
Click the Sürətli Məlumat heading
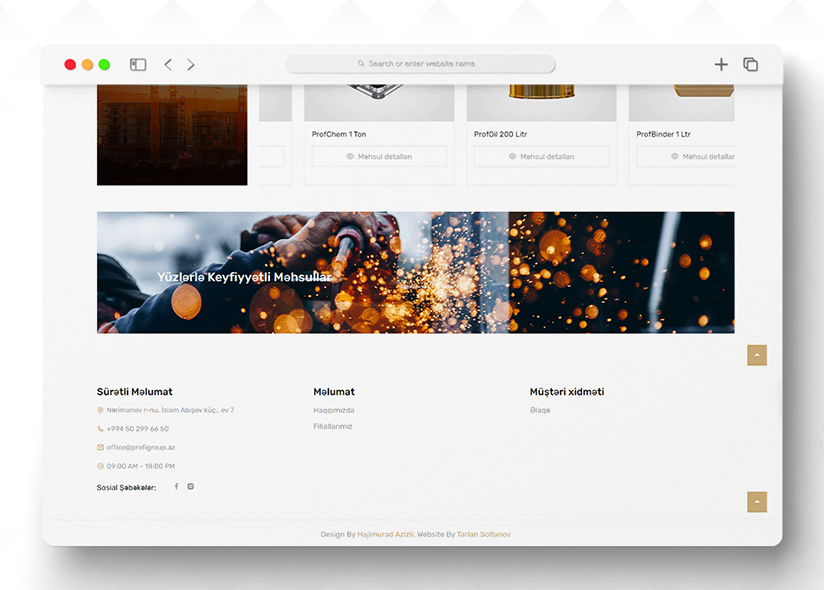[x=135, y=392]
